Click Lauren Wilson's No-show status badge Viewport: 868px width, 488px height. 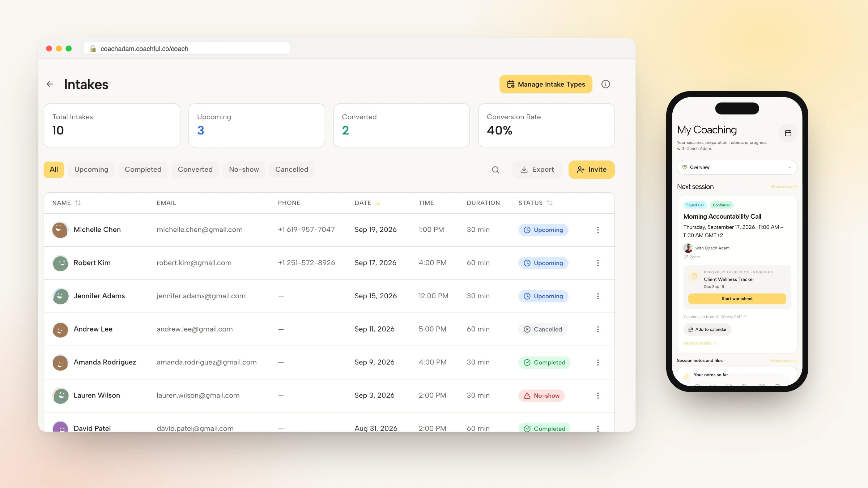point(541,396)
